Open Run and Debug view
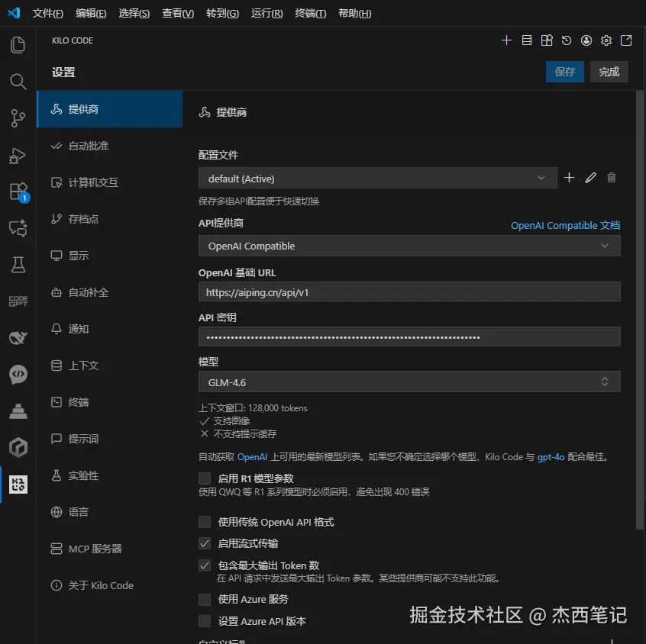 click(x=18, y=156)
